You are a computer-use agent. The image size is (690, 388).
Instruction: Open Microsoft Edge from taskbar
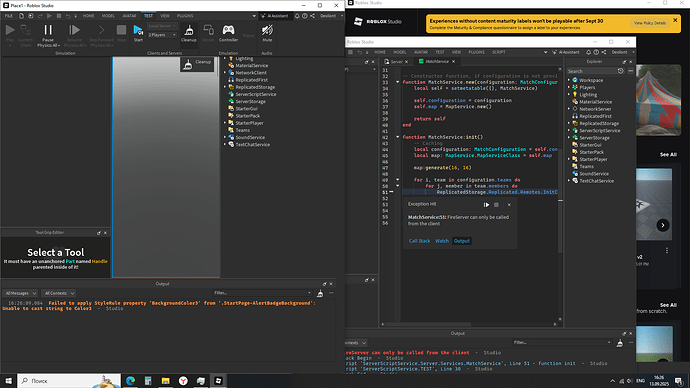tap(131, 381)
